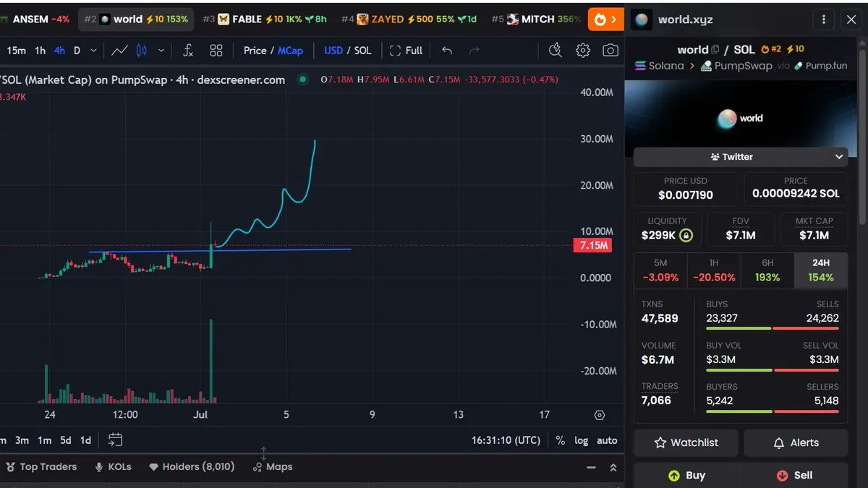Click the world token banner image
This screenshot has width=868, height=488.
pyautogui.click(x=740, y=119)
